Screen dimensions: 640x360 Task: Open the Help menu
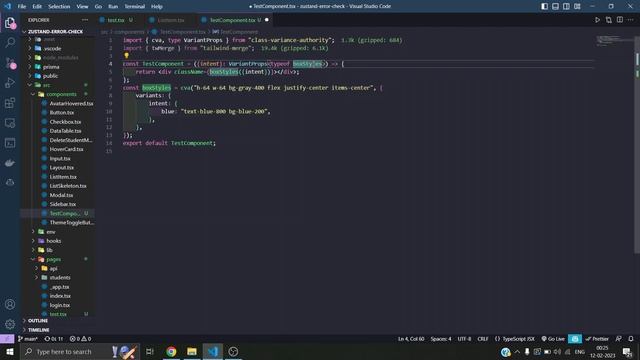157,6
